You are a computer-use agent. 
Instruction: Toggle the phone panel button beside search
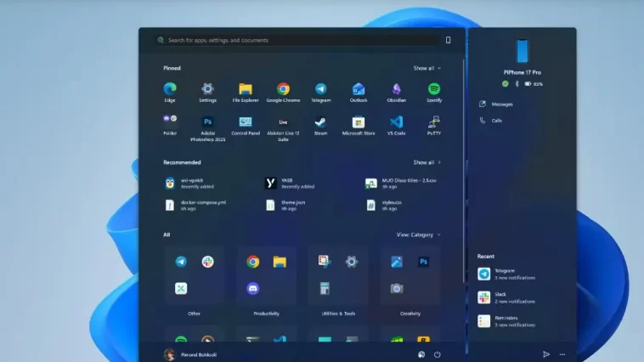(448, 40)
